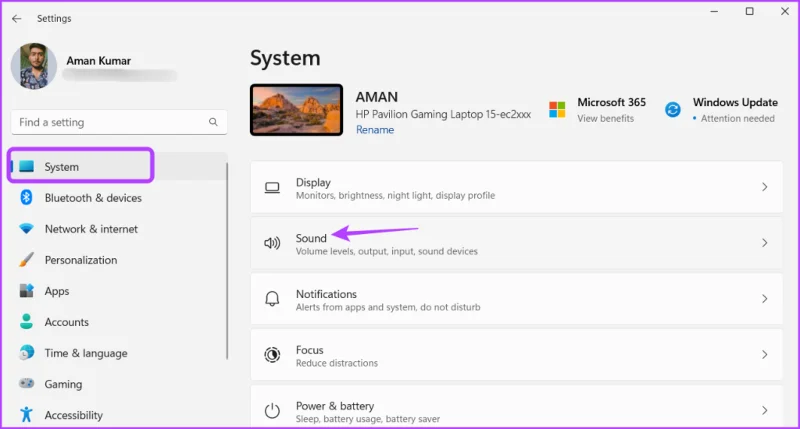Expand Power & battery chevron
This screenshot has height=429, width=800.
click(x=764, y=410)
